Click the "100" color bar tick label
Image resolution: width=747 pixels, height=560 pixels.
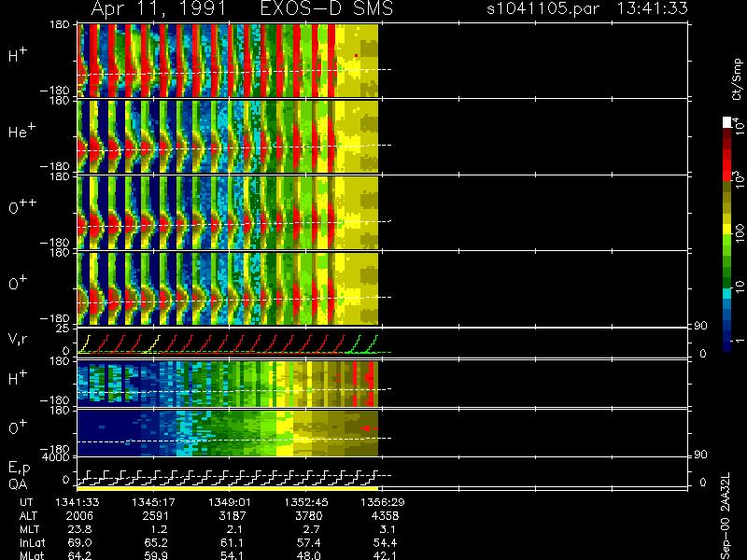pos(740,233)
